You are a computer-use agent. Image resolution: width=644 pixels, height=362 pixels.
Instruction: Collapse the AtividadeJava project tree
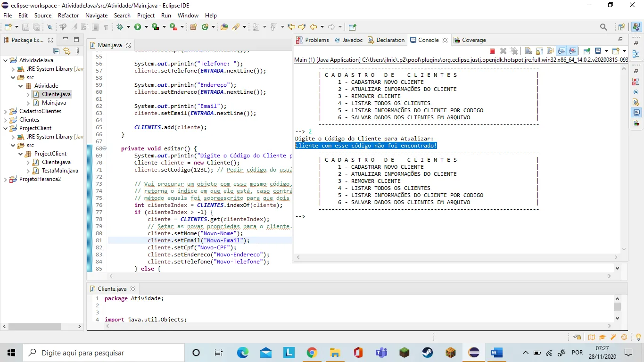[x=6, y=60]
